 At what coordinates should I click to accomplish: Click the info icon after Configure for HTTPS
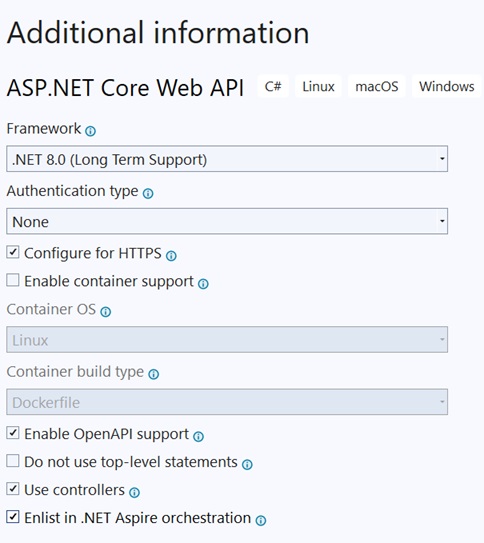coord(171,256)
